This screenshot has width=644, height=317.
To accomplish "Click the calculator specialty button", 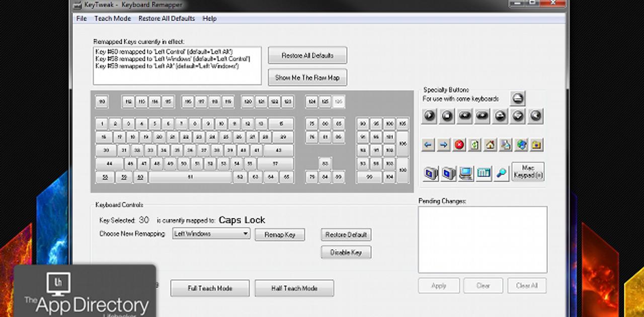I will pos(484,174).
